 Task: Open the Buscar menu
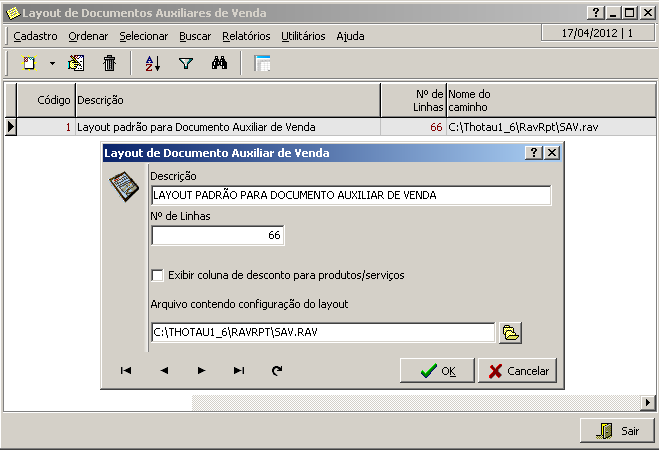[x=195, y=36]
